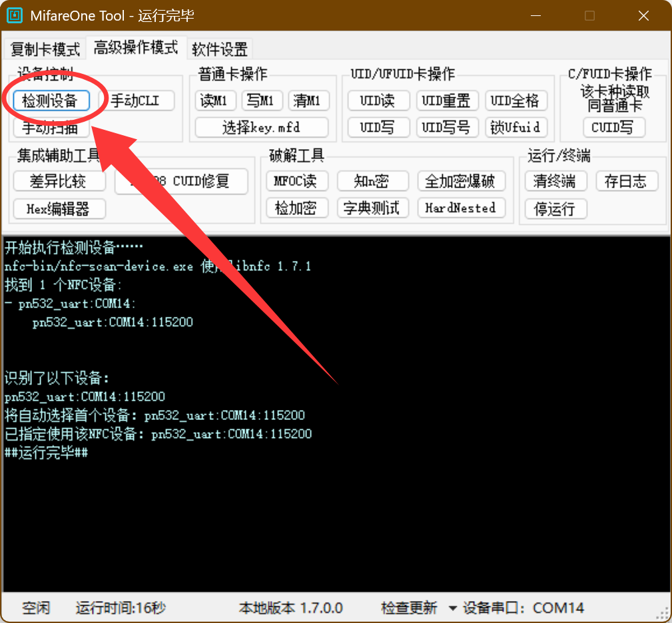Image resolution: width=672 pixels, height=623 pixels.
Task: Click the UID读 button
Action: (377, 101)
